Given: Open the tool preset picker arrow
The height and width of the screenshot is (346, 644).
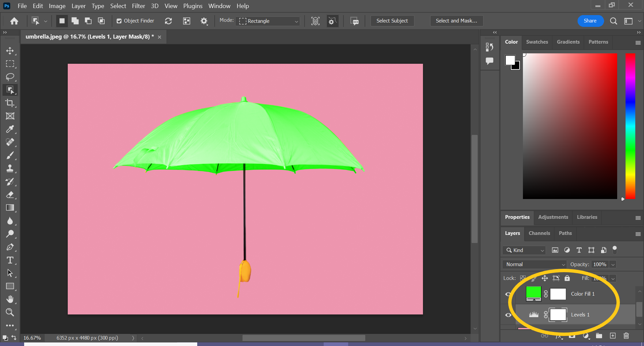Looking at the screenshot, I should [x=46, y=21].
